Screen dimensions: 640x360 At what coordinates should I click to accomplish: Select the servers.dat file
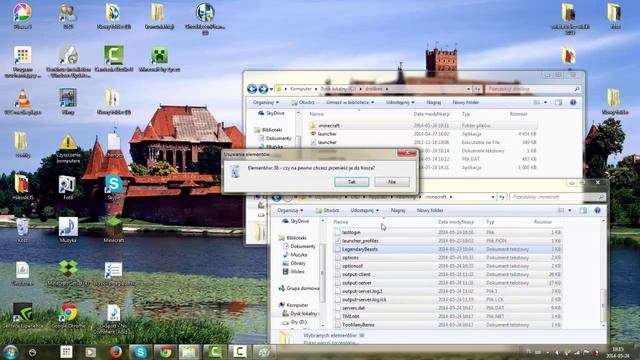(x=448, y=308)
